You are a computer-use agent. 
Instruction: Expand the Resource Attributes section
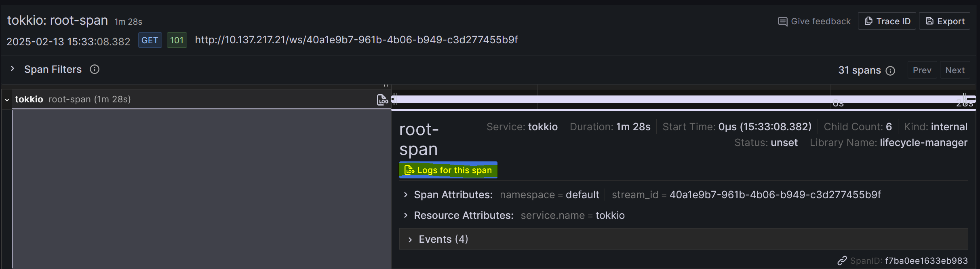coord(406,216)
